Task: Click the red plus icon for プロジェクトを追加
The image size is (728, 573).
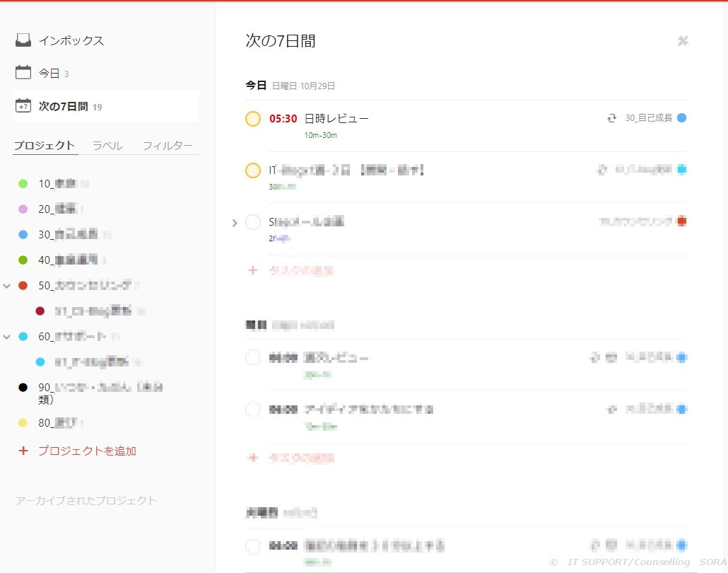Action: 23,451
